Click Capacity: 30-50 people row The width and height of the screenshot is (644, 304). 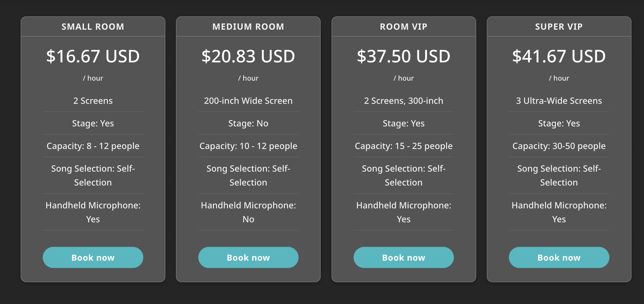[x=559, y=146]
